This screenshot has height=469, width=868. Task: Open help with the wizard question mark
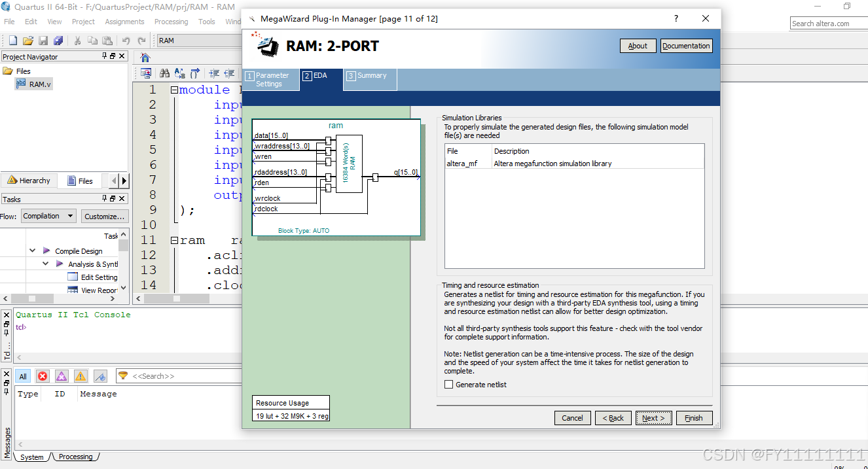point(676,18)
